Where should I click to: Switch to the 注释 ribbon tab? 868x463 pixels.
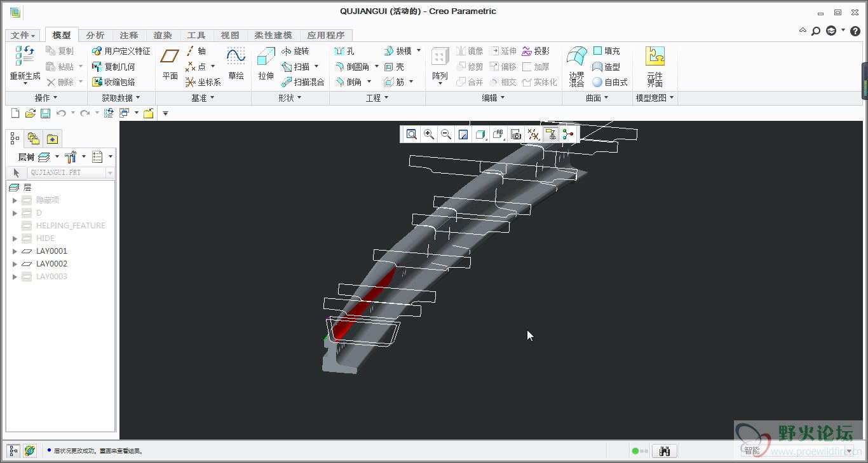click(x=129, y=36)
